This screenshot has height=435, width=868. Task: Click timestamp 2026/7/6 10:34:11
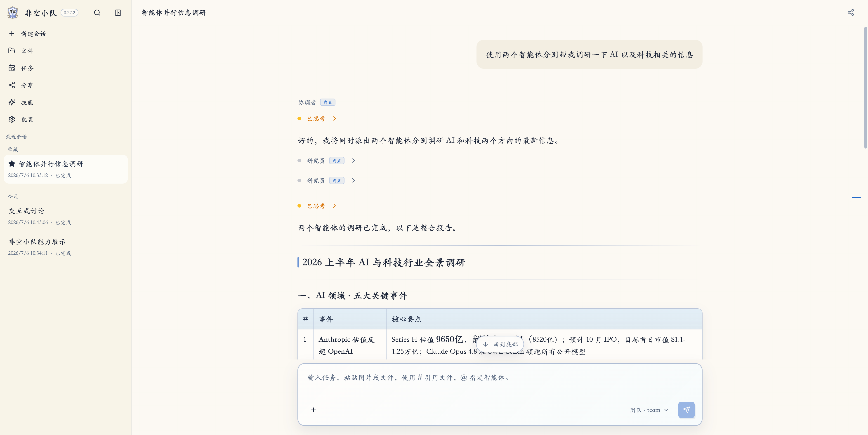[28, 253]
